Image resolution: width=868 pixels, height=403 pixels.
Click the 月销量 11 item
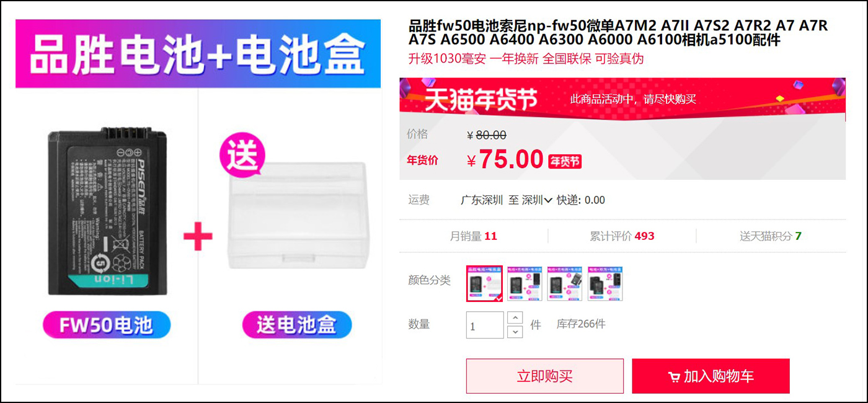(474, 236)
